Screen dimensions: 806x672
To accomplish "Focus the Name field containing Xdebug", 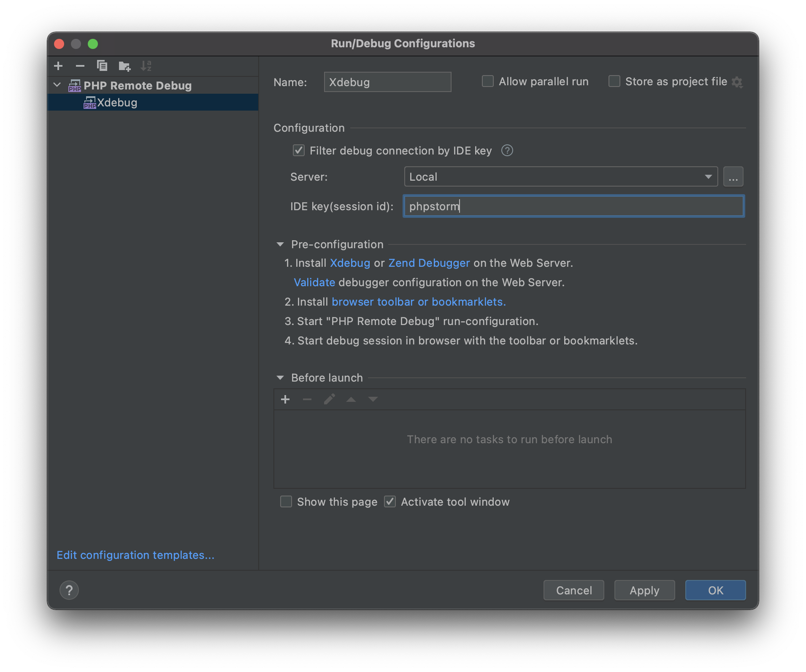I will point(387,82).
